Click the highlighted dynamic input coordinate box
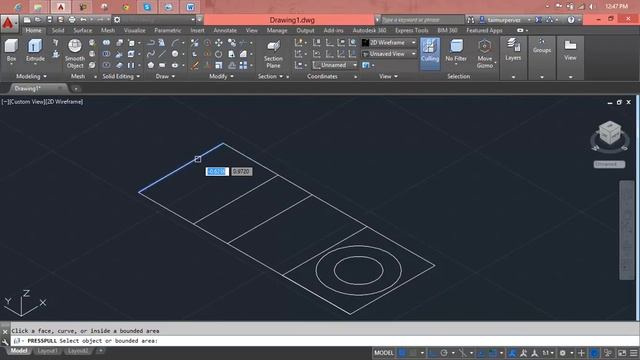The width and height of the screenshot is (640, 360). pos(217,171)
